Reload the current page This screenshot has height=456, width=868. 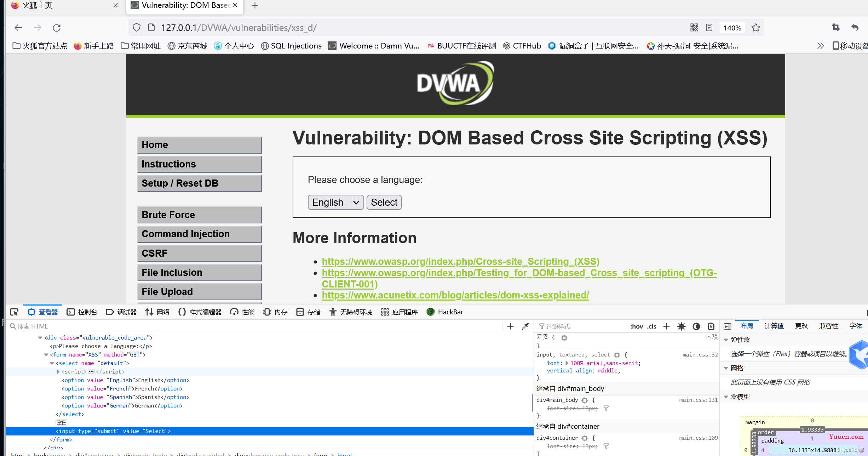tap(57, 28)
